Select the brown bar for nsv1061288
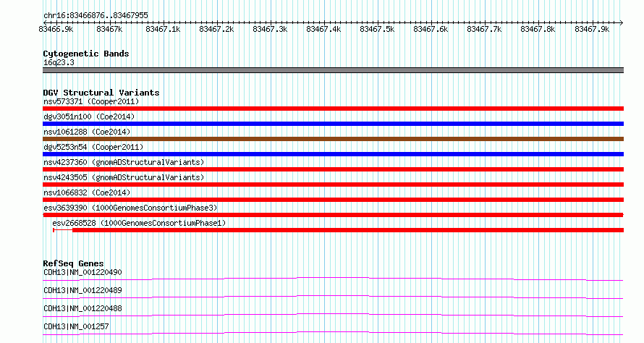644x343 pixels. pyautogui.click(x=333, y=139)
